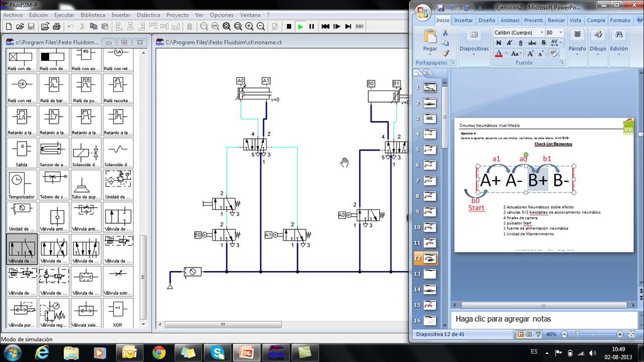The image size is (644, 362).
Task: Open the PowerPoint font color arrow
Action: pyautogui.click(x=506, y=53)
